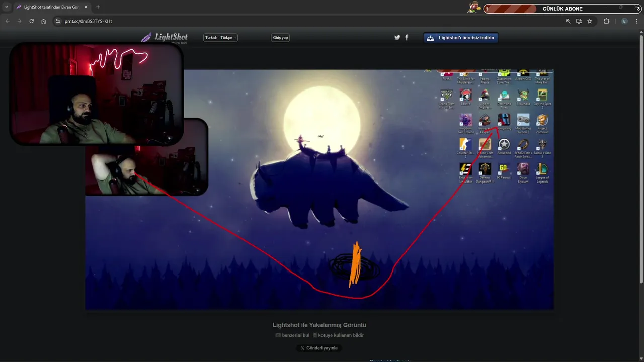Open LightShot's Twitter icon link
This screenshot has width=644, height=362.
click(x=397, y=38)
